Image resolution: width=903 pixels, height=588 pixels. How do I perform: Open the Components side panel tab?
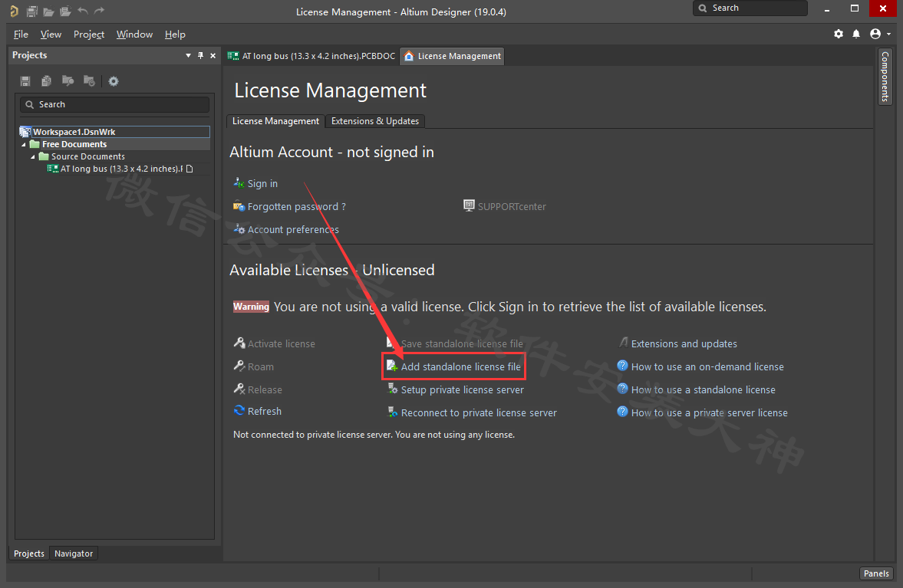tap(885, 76)
